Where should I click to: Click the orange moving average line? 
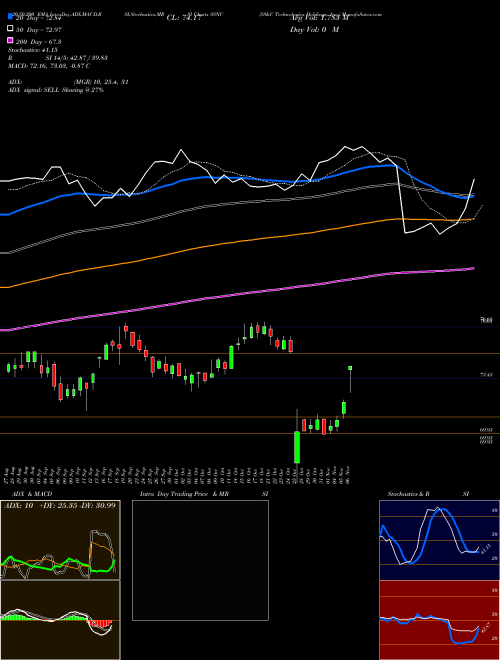236,241
